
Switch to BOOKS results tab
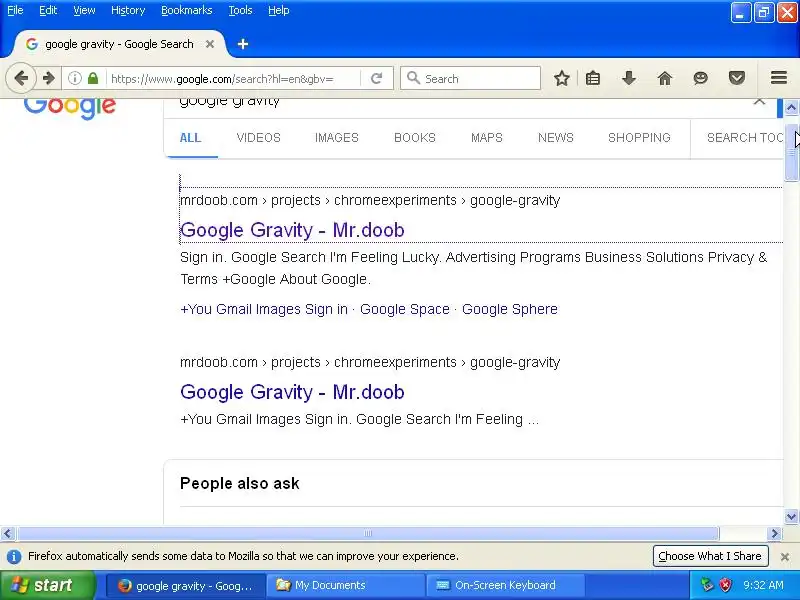[x=415, y=138]
